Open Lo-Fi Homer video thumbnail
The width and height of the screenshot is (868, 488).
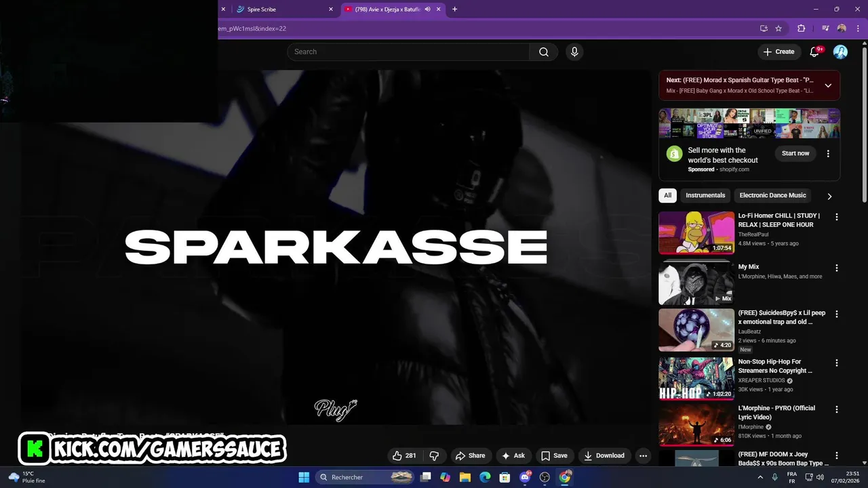(696, 232)
